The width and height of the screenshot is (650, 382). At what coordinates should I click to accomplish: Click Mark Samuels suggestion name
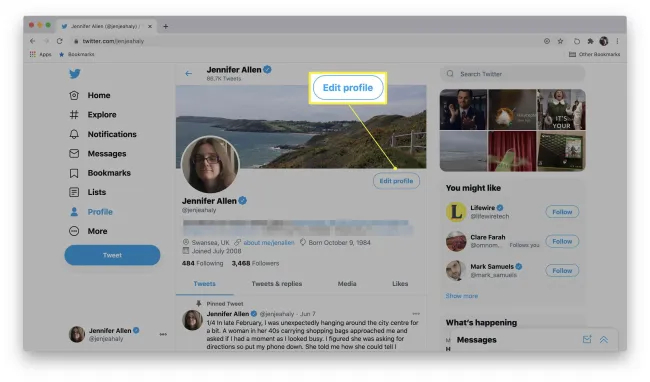492,266
